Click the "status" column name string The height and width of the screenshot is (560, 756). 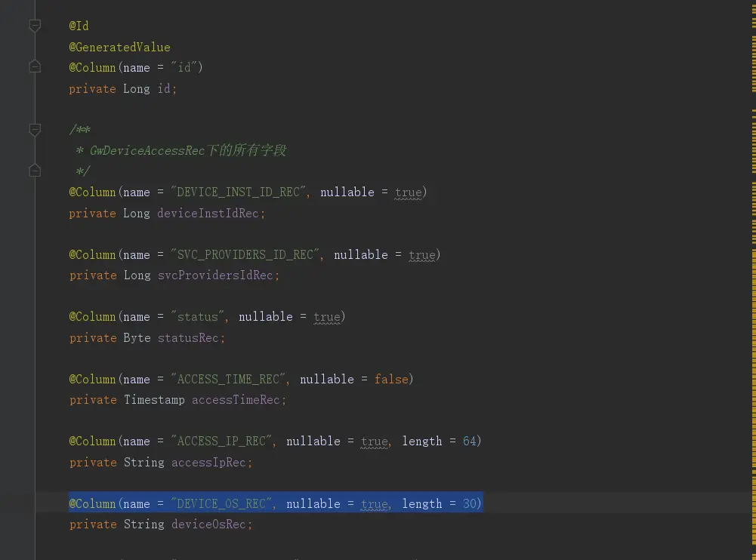(x=198, y=317)
